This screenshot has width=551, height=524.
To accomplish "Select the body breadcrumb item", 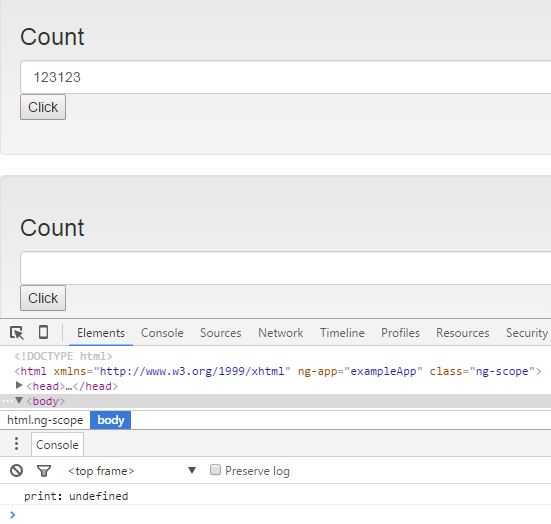I will [x=110, y=420].
